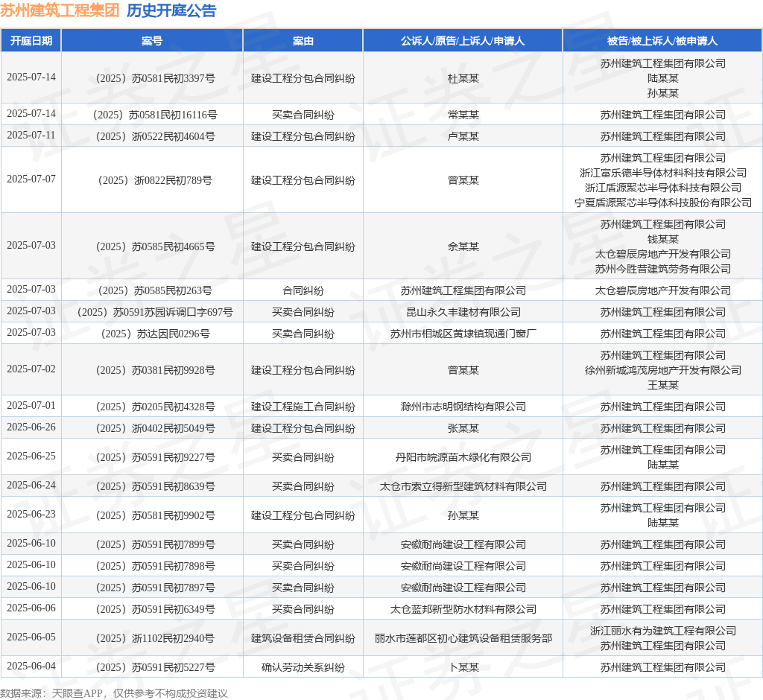Click the 建设工程施工合同纠纷 cell

pos(303,407)
